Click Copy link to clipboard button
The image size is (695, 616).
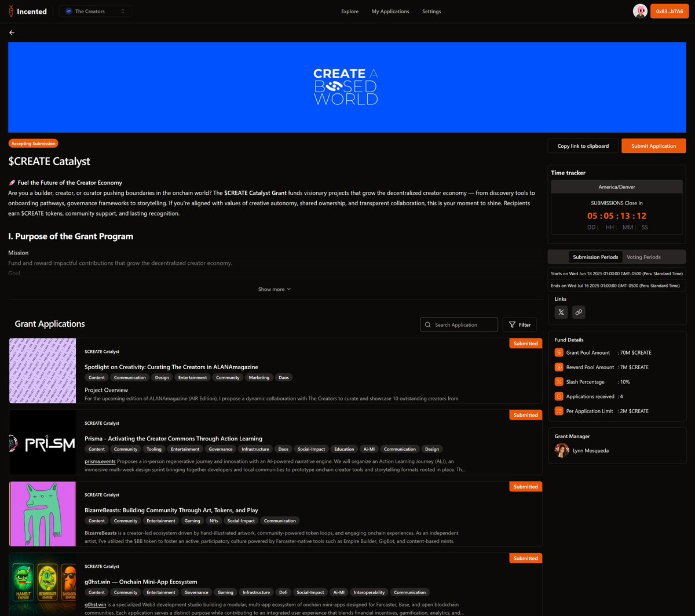click(583, 146)
